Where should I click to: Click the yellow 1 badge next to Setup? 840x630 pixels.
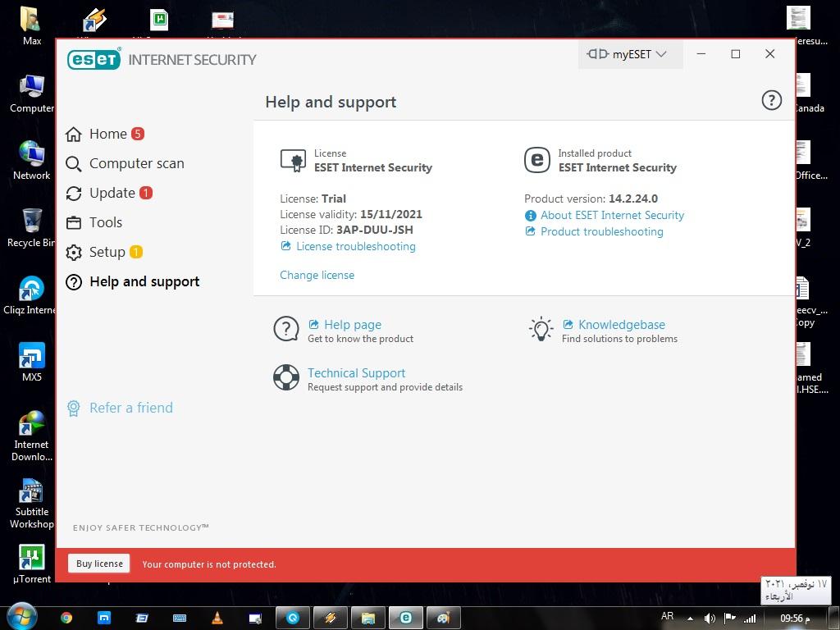pyautogui.click(x=136, y=251)
